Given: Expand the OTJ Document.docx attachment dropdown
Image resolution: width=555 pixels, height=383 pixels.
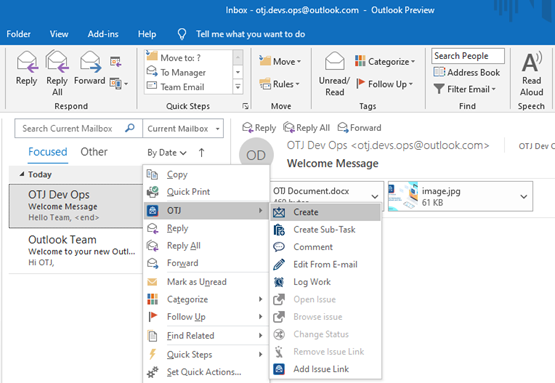Looking at the screenshot, I should 375,196.
